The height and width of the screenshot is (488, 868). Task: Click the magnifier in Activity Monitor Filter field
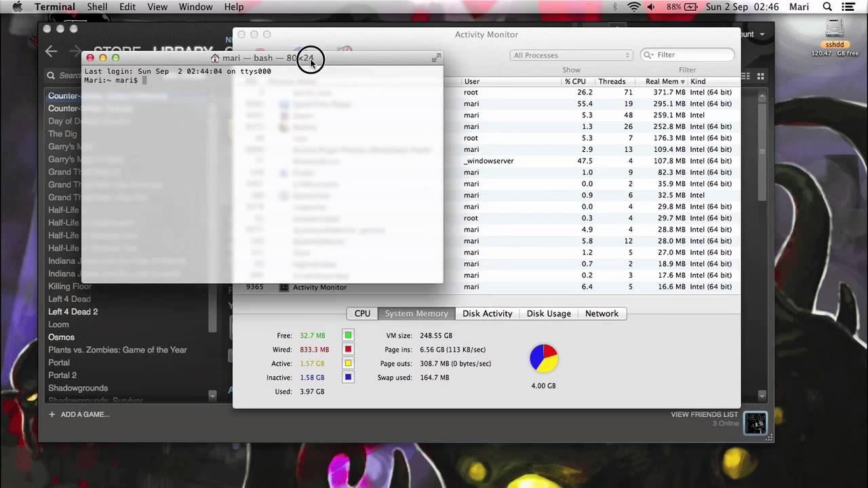(x=648, y=55)
